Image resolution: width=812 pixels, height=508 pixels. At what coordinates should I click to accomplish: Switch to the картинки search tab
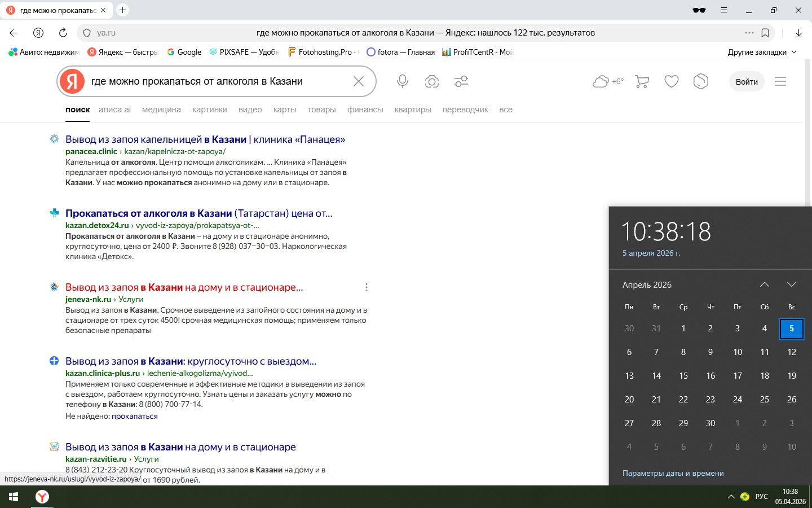(209, 110)
